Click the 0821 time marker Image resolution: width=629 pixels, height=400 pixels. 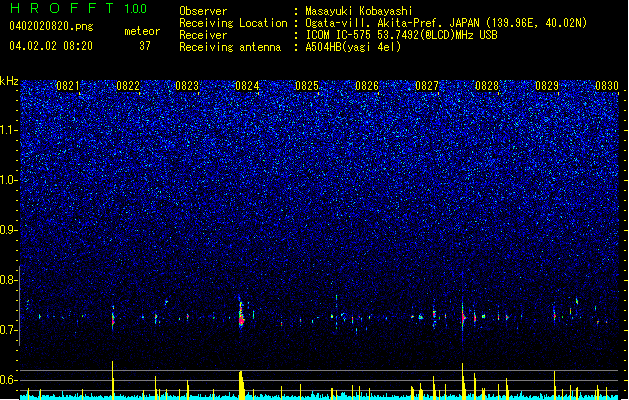coord(68,86)
